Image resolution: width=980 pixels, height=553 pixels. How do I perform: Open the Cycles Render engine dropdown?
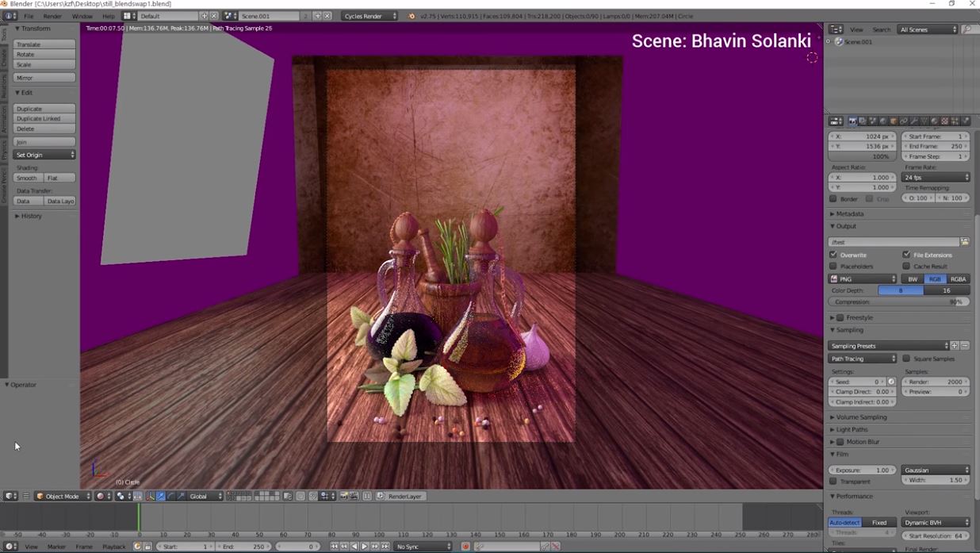[x=369, y=16]
